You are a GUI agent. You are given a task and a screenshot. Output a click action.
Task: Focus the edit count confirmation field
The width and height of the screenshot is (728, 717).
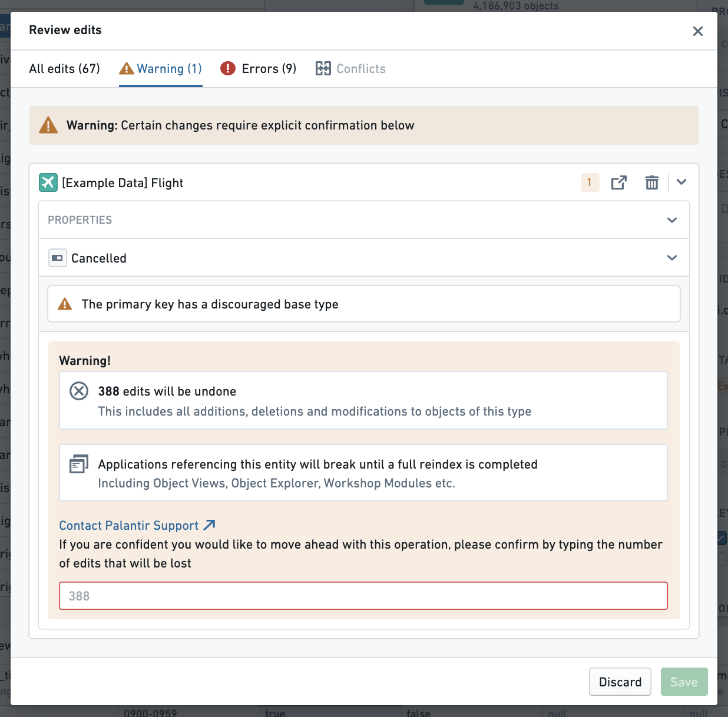[363, 596]
